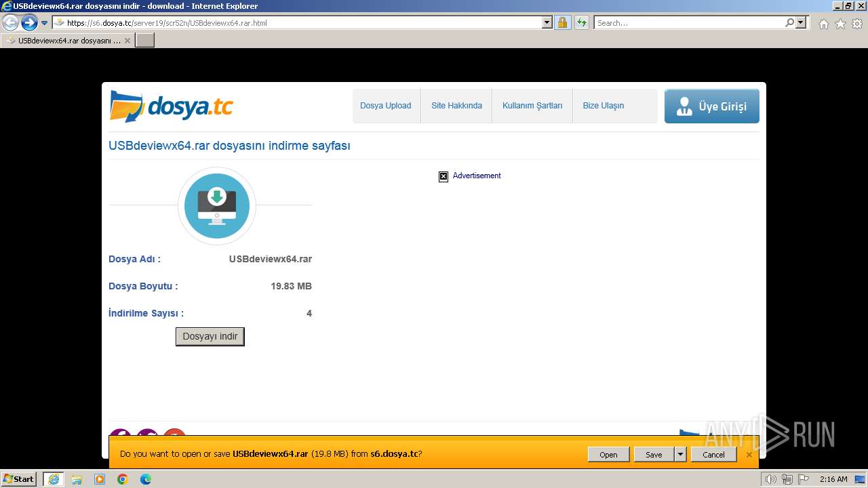Click the address bar URL field

click(x=297, y=22)
